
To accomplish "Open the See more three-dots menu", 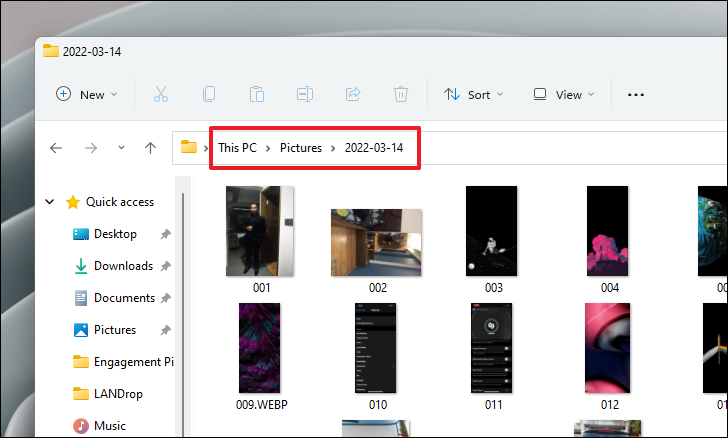I will click(x=636, y=95).
